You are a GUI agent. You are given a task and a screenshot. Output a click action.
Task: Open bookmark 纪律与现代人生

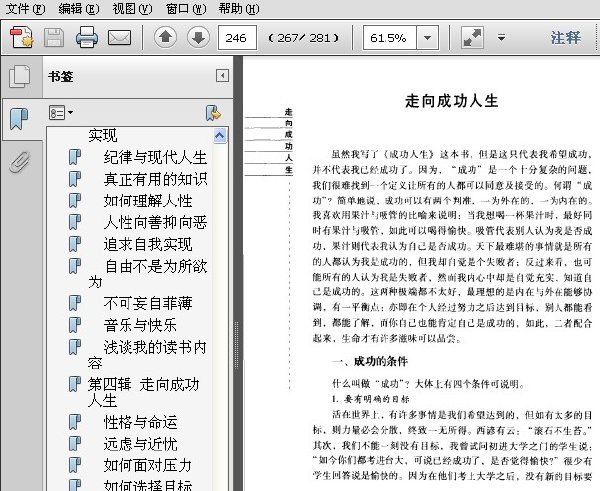coord(155,157)
